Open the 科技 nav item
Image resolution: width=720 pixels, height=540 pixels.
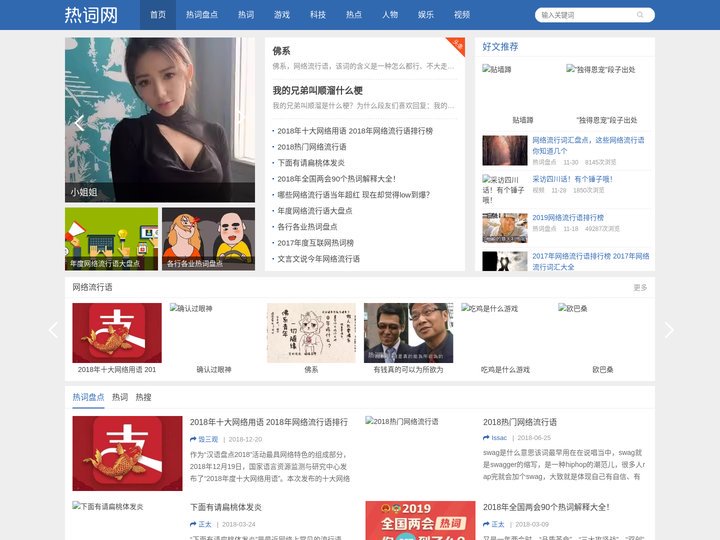pyautogui.click(x=318, y=15)
